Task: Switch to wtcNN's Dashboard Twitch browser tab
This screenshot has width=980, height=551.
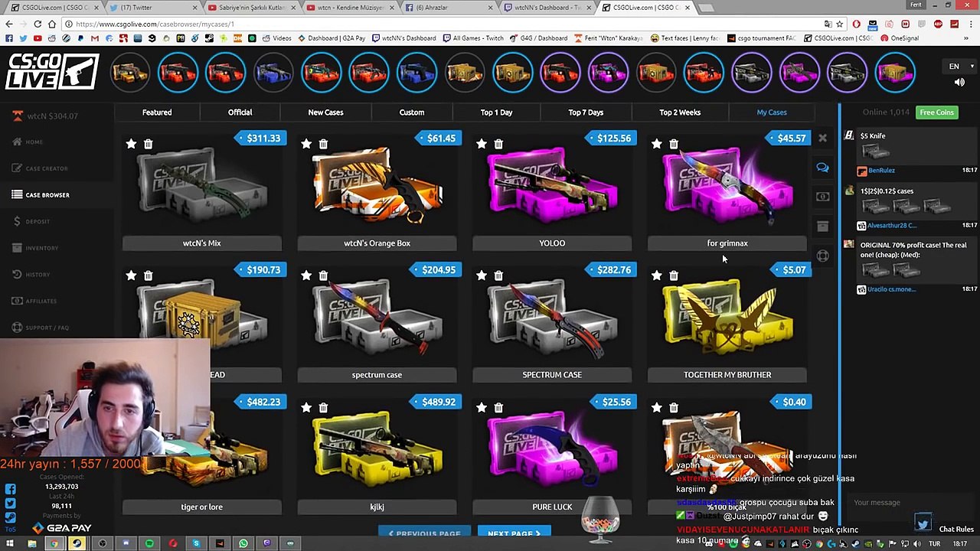Action: click(x=547, y=8)
